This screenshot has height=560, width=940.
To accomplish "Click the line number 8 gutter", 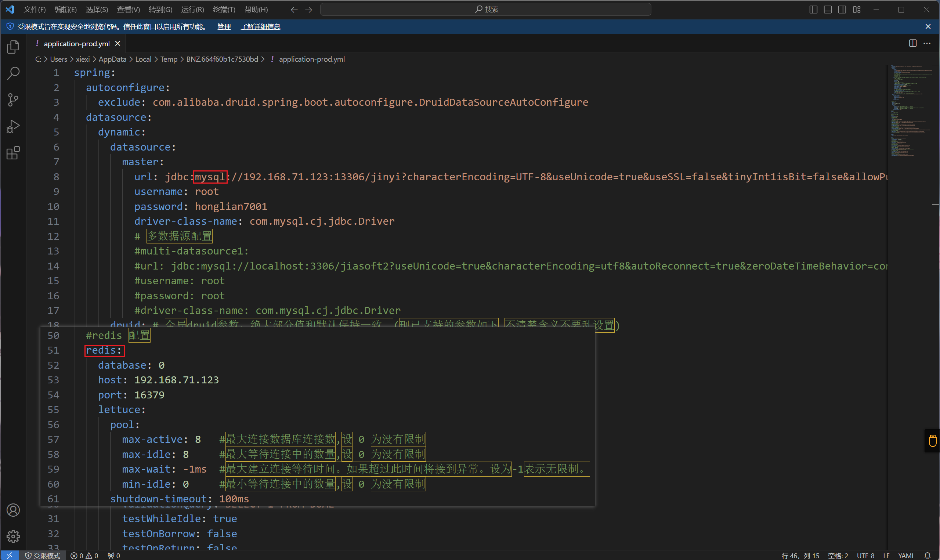I will point(56,177).
